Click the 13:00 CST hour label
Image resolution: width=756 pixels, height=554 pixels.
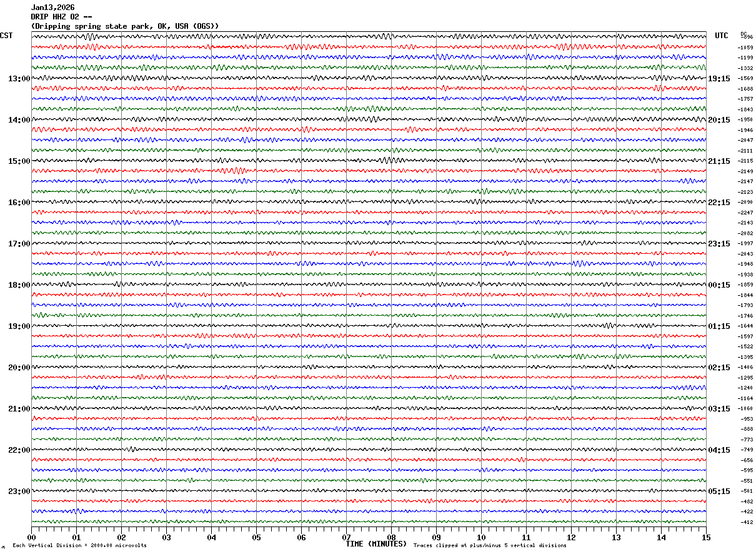tap(19, 79)
